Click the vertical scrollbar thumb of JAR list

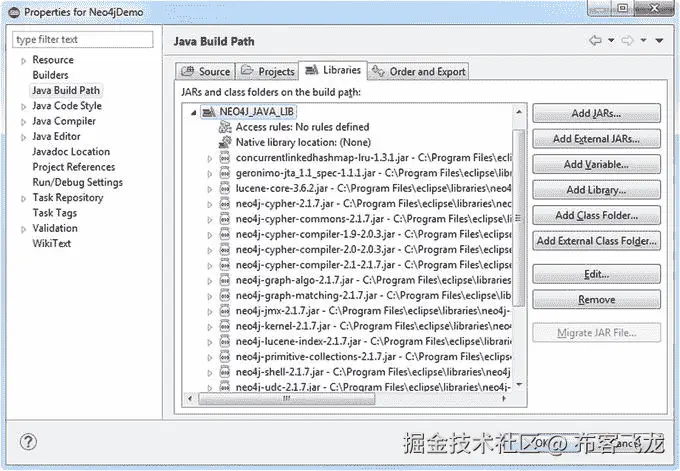click(x=519, y=217)
